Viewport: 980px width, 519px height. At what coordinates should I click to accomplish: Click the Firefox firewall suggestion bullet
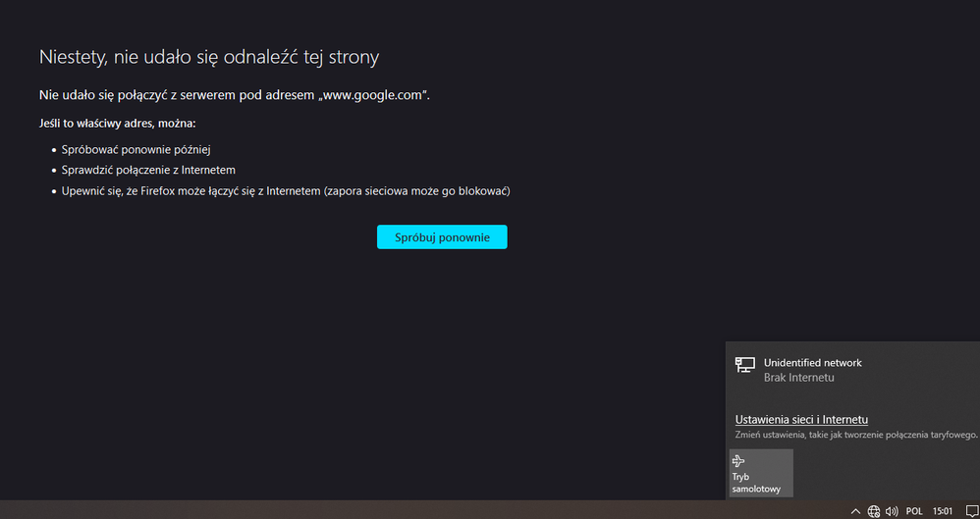click(x=286, y=190)
